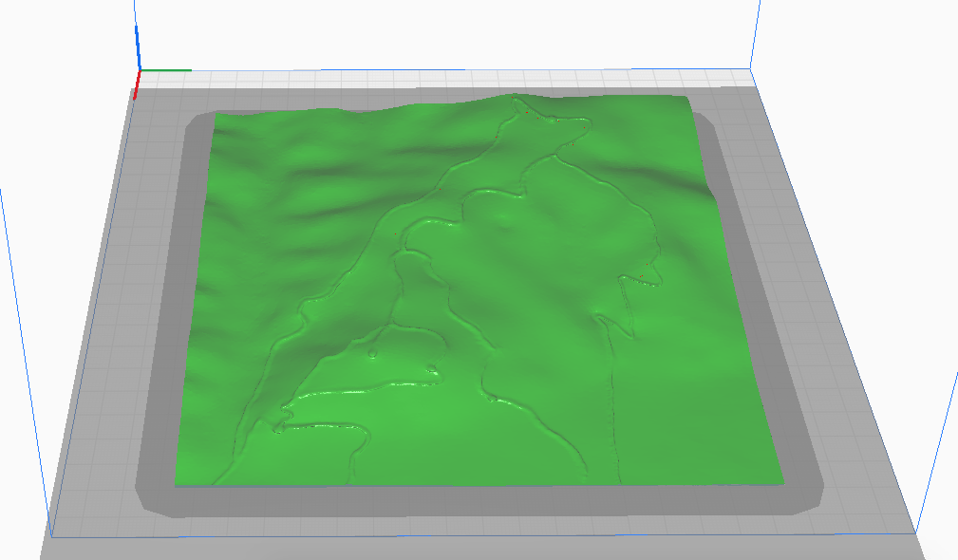Click the dark gray border below the model
Screen dimensions: 958x560
point(475,501)
